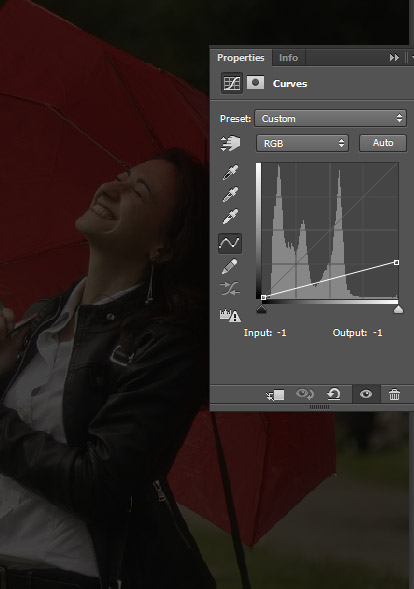Toggle clip adjustment to layer below
This screenshot has height=589, width=414.
[x=275, y=394]
